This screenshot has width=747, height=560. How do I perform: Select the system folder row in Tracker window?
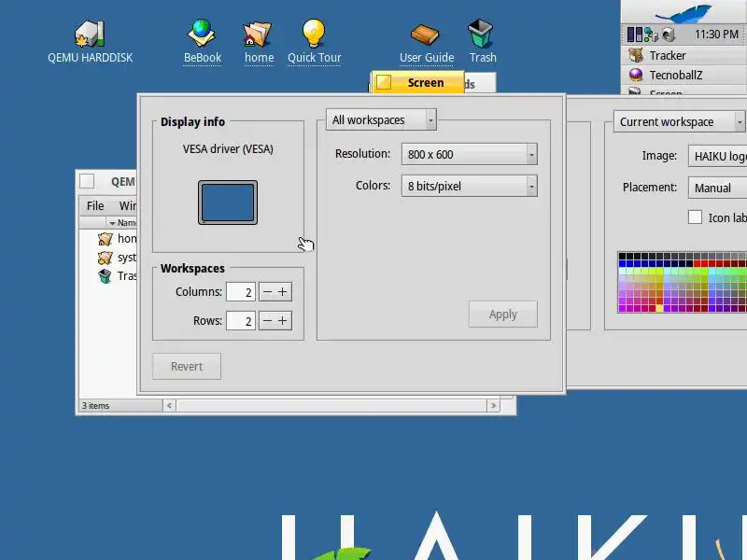(118, 258)
